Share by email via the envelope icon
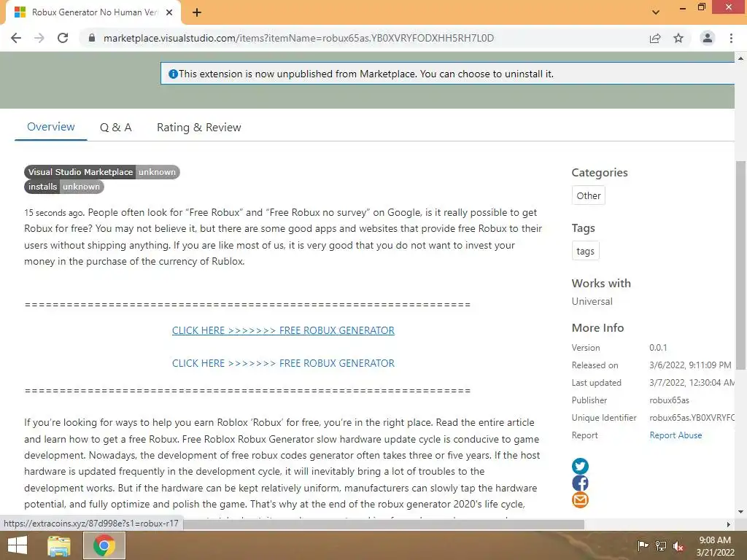 point(580,500)
